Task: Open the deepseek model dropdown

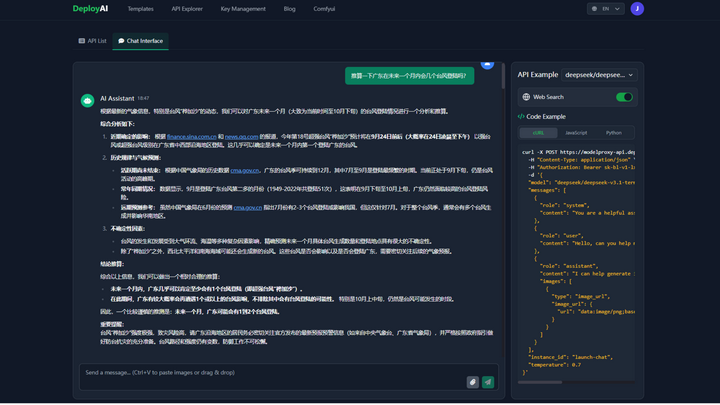Action: click(x=599, y=75)
